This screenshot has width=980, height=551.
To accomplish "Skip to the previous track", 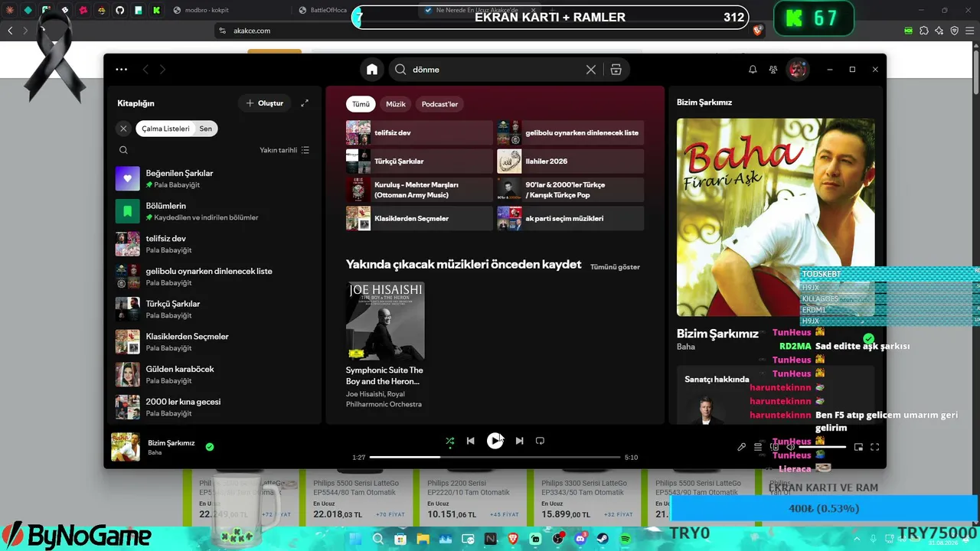I will point(471,441).
